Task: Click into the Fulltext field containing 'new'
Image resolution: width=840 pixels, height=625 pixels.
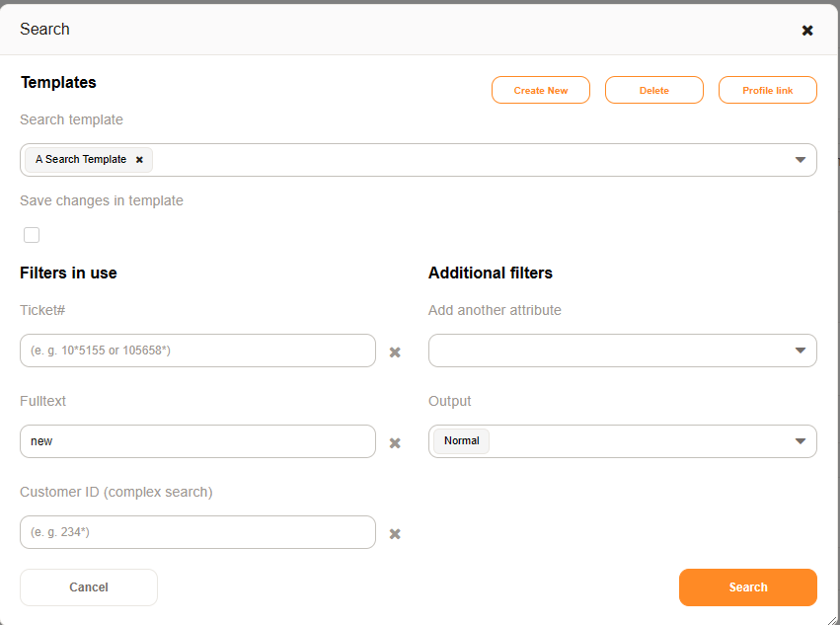Action: (197, 441)
